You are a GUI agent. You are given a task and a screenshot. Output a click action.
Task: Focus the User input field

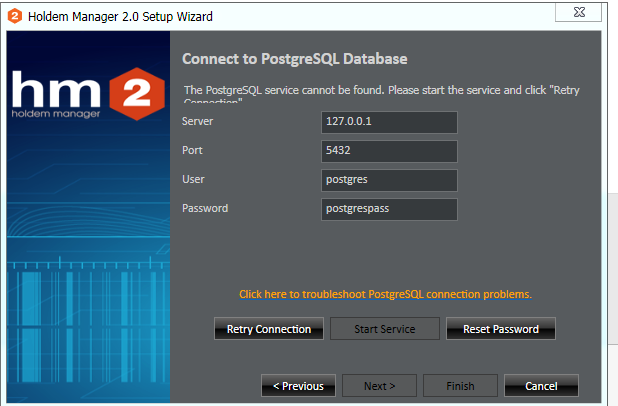pos(389,180)
